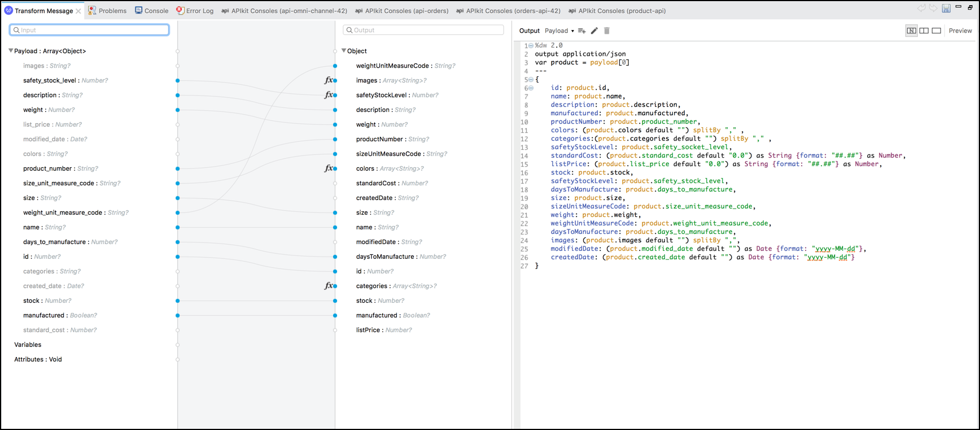Click the Output label in script header
The height and width of the screenshot is (430, 980).
click(x=530, y=31)
